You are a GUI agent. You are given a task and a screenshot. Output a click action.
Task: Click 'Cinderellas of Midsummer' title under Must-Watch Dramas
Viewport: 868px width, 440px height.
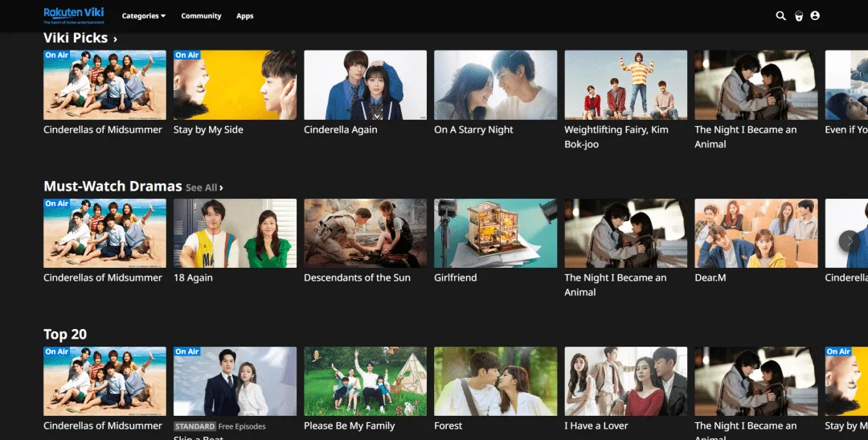coord(103,278)
